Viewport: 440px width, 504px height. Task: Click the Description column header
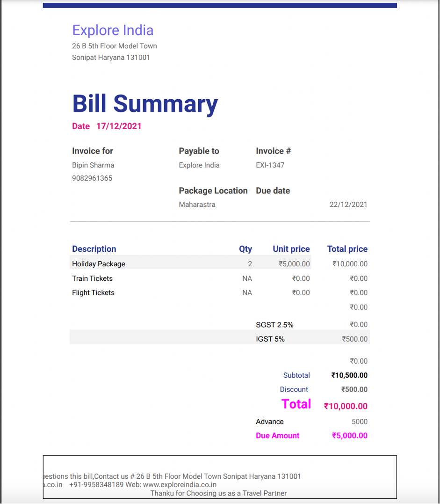pos(94,249)
